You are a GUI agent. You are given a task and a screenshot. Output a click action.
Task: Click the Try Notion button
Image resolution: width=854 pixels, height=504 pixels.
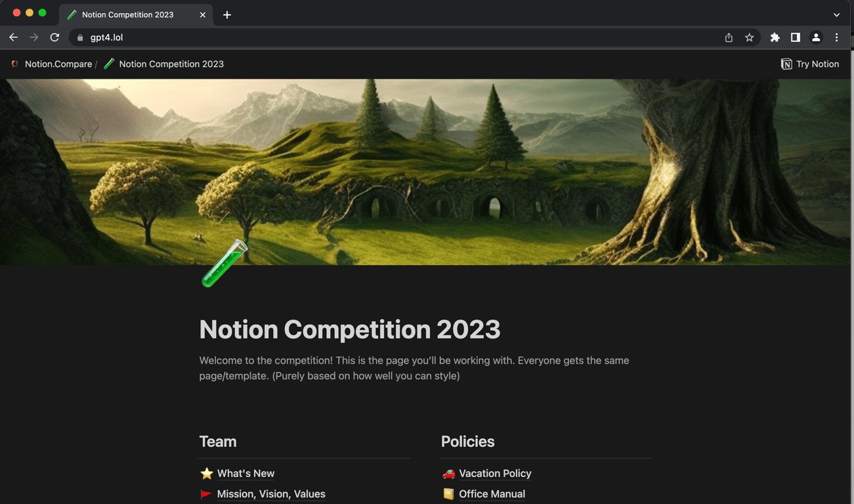[x=810, y=64]
